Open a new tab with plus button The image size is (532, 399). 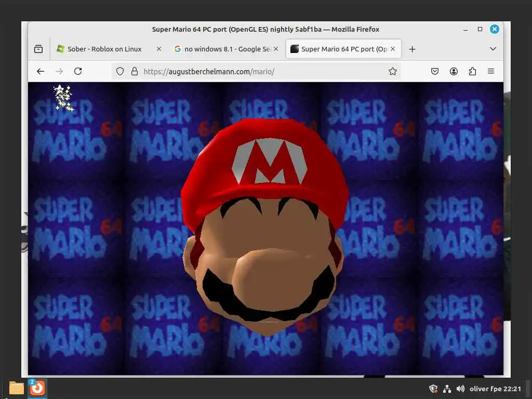coord(412,49)
